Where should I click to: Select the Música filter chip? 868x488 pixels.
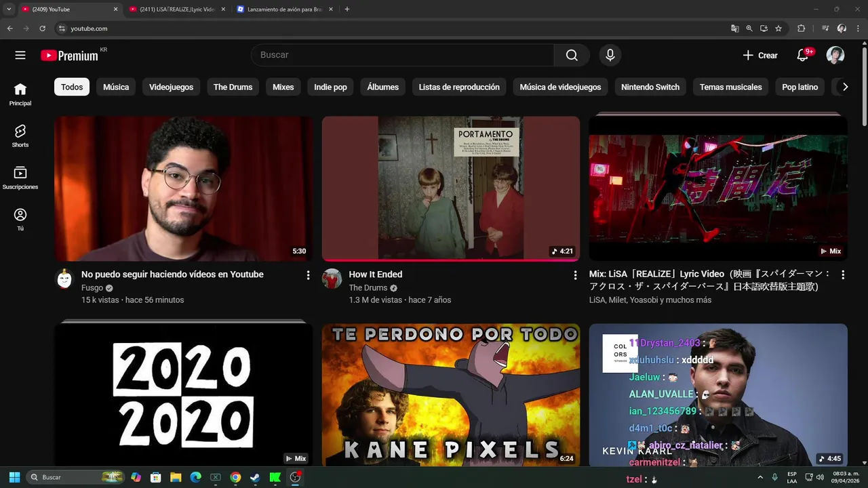click(116, 87)
